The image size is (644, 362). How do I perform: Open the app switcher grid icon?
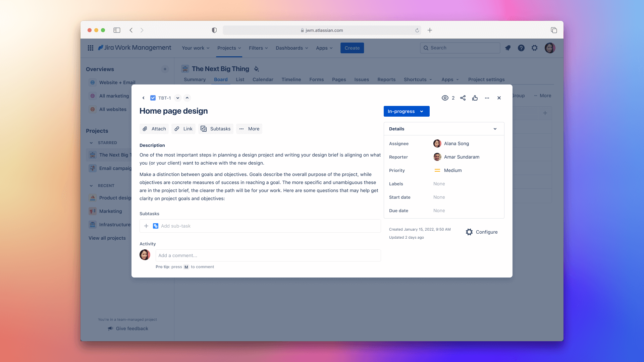pos(91,48)
